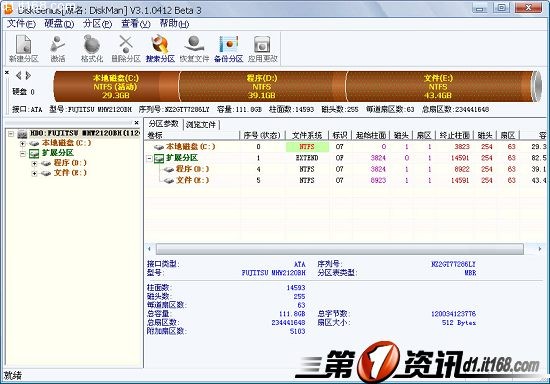Click the 起始柱面 column header
Screen dimensions: 550x384
pos(371,135)
